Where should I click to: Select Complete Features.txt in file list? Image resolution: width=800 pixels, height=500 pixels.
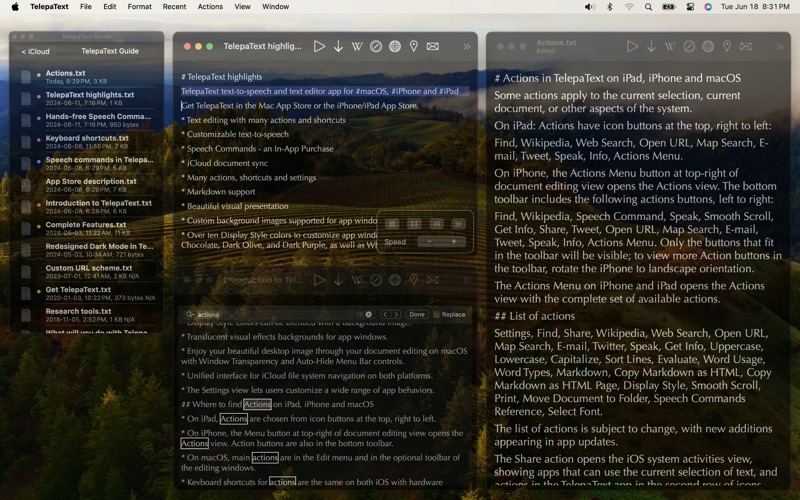coord(87,228)
